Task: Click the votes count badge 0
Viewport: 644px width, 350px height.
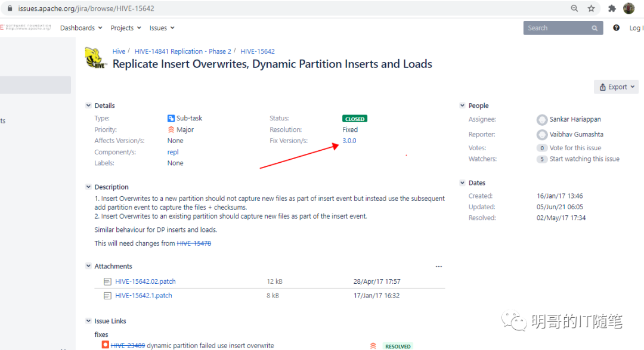Action: [x=541, y=148]
